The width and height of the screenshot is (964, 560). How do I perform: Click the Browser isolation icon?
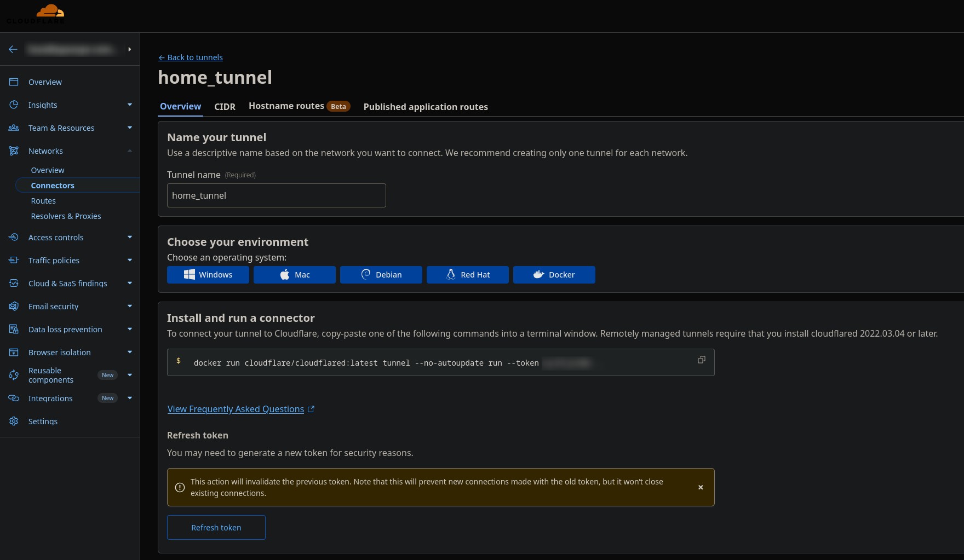14,353
